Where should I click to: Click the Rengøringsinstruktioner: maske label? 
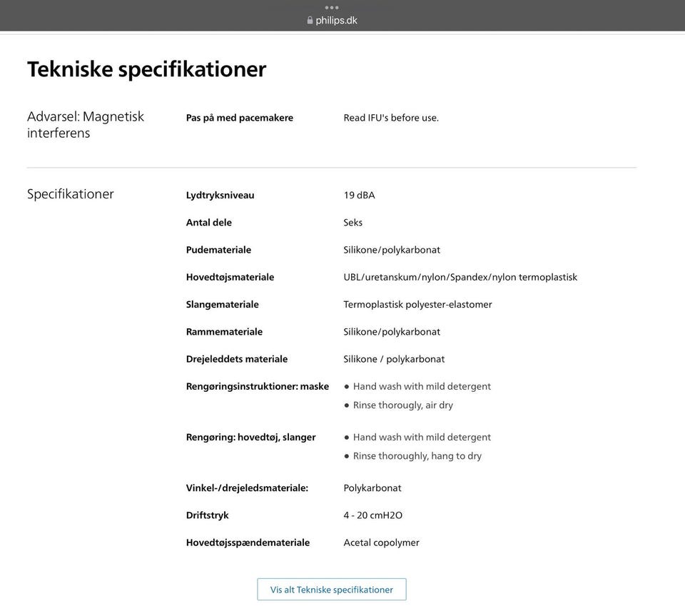pyautogui.click(x=258, y=386)
